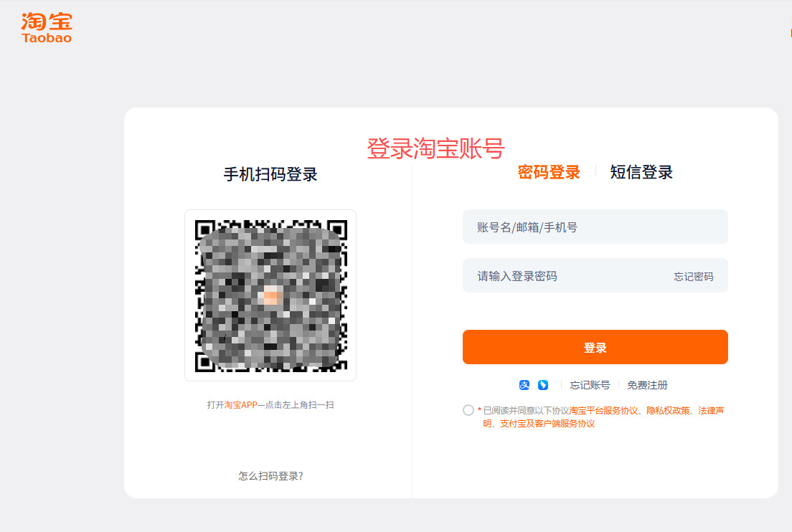Focus the 账号名/邮箱/手机号 input field
The image size is (792, 532).
pos(595,227)
